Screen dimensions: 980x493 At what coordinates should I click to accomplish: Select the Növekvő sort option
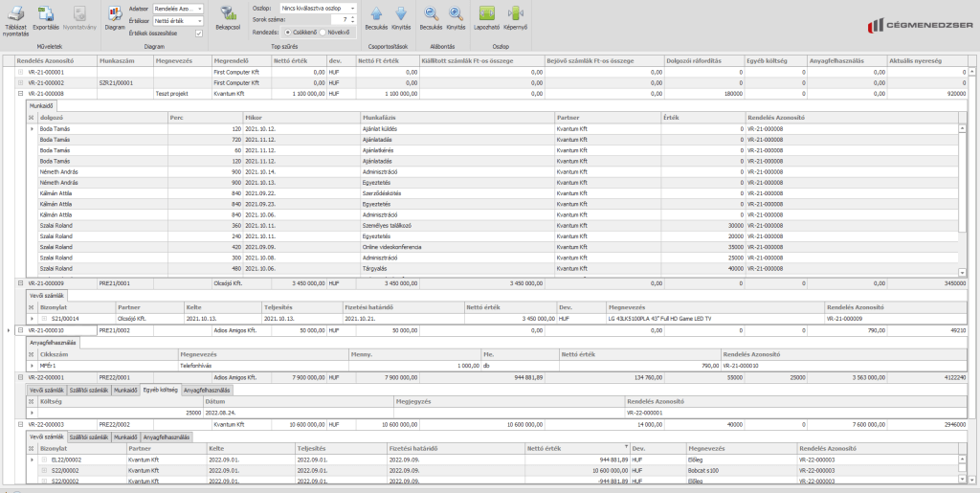pos(323,32)
